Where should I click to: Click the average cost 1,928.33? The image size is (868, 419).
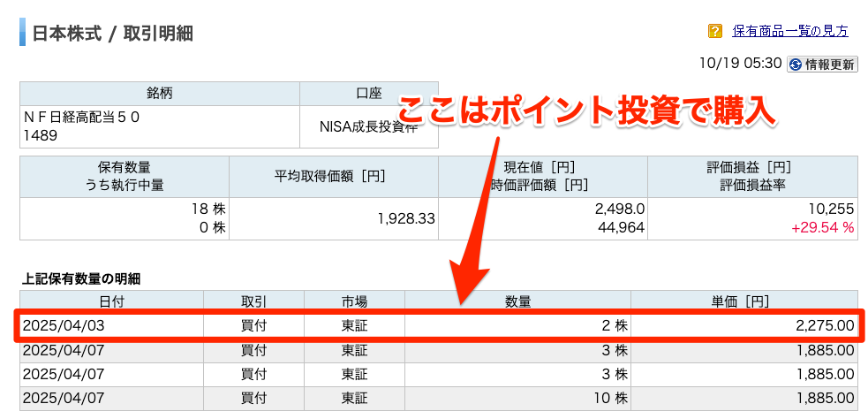407,219
